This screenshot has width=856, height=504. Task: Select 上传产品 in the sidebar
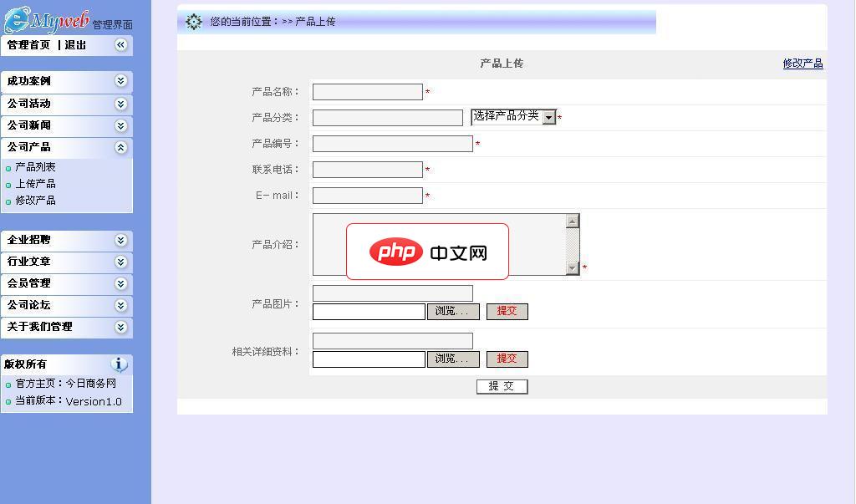pyautogui.click(x=35, y=184)
